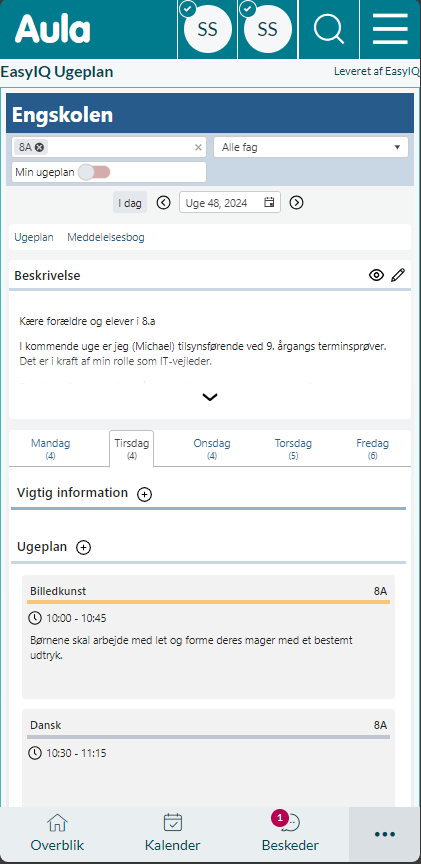Select the first SS profile avatar

coord(208,29)
